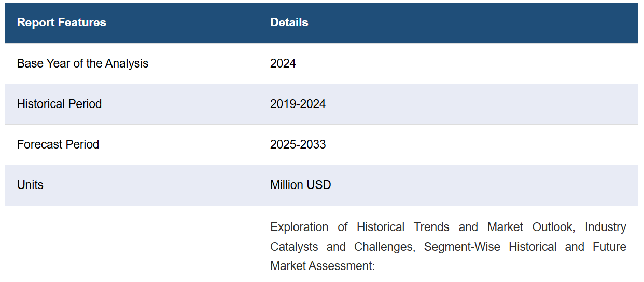Click the 2024 base year value
Image resolution: width=644 pixels, height=282 pixels.
283,63
